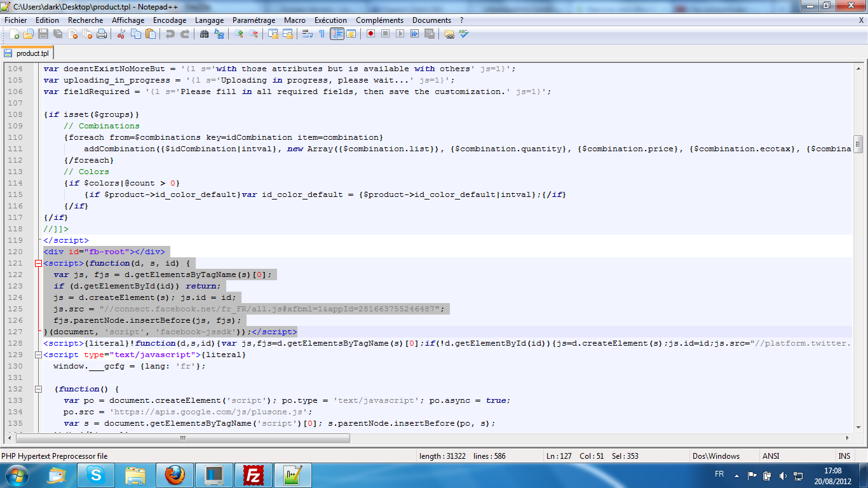This screenshot has width=868, height=488.
Task: Undo last action via toolbar arrow
Action: (170, 34)
